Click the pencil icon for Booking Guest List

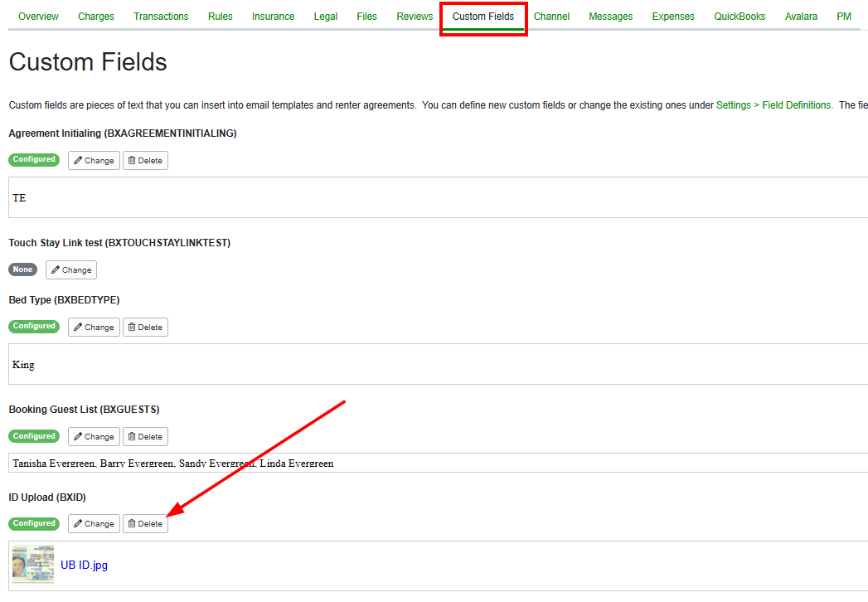[76, 436]
